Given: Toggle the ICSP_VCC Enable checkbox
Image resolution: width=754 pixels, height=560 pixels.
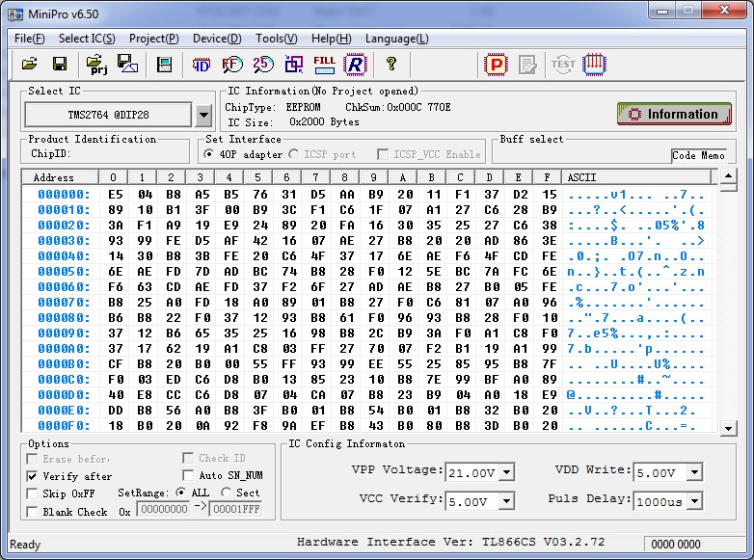Looking at the screenshot, I should 383,154.
